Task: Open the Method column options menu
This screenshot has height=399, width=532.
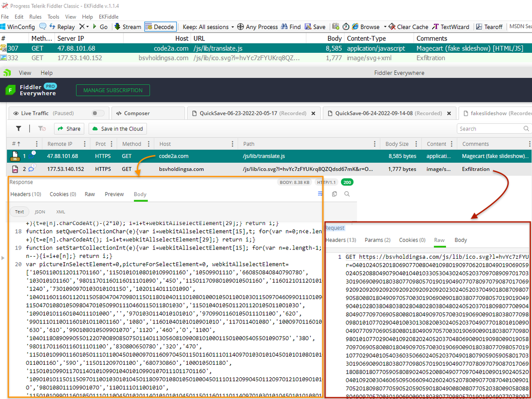Action: coord(149,144)
